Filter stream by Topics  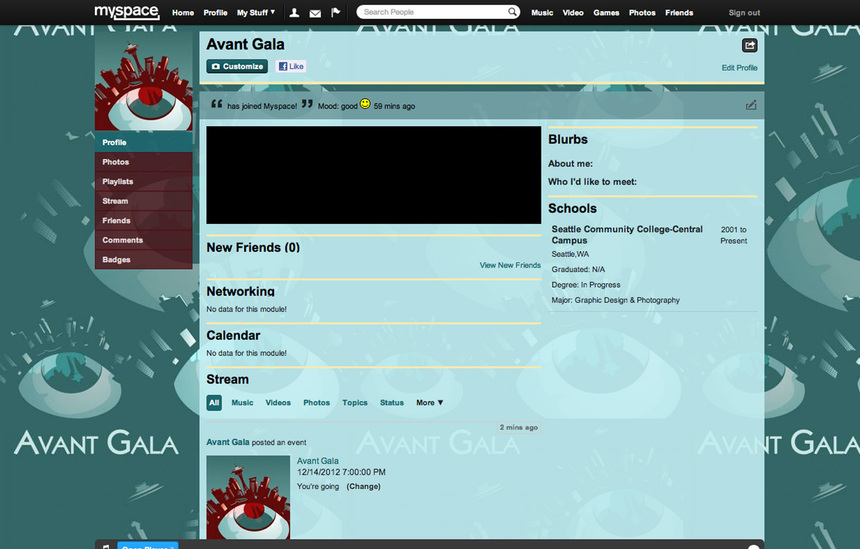point(355,403)
